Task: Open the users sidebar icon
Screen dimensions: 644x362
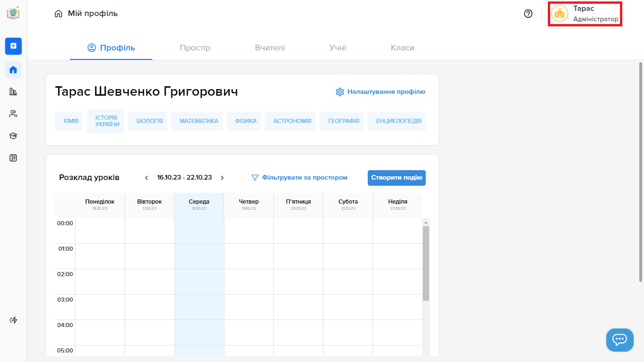Action: (13, 114)
